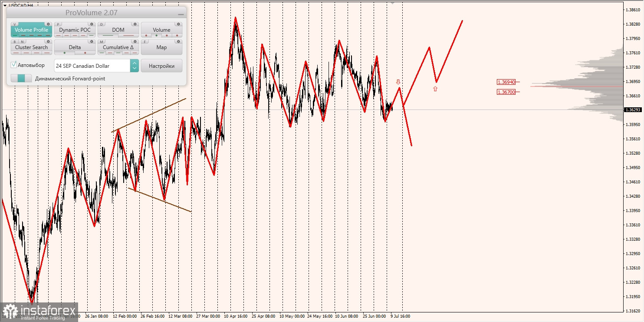Screen dimensions: 644x322
Task: Activate the Volume Profile module
Action: 31,30
